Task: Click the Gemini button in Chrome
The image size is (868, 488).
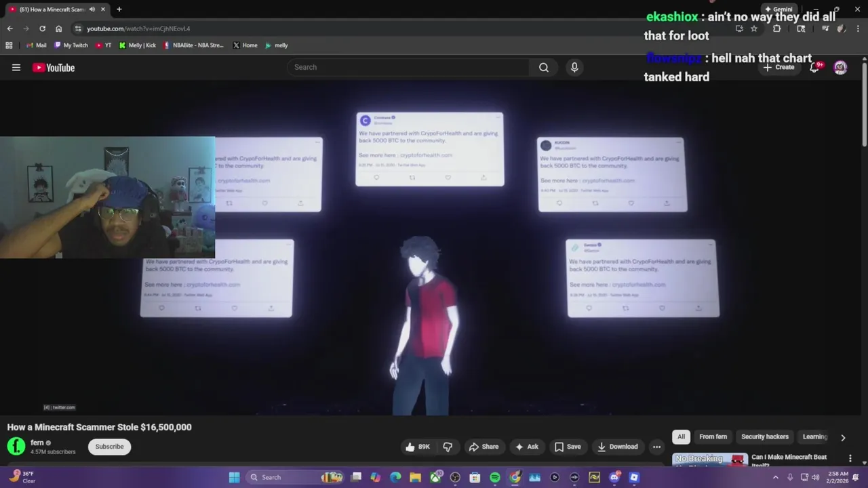Action: coord(778,9)
